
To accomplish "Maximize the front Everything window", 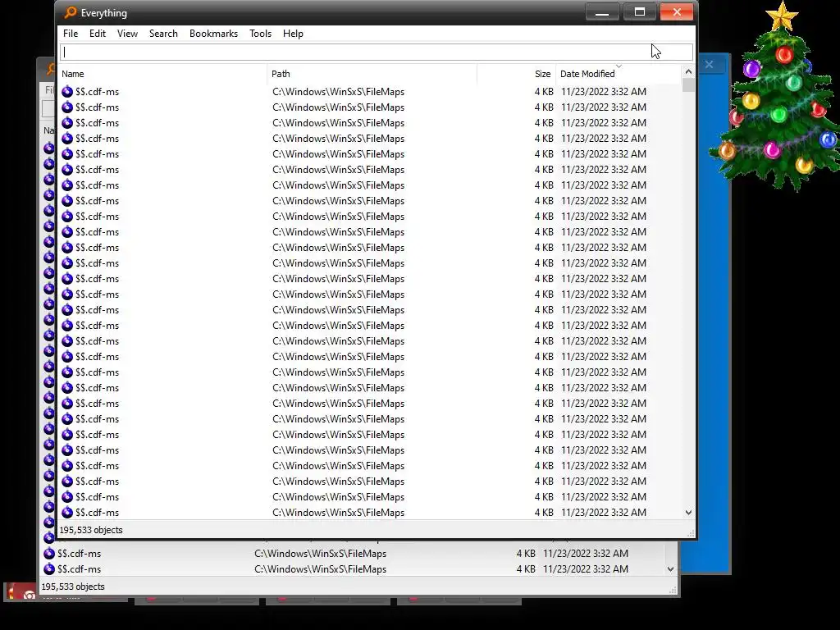I will click(640, 11).
